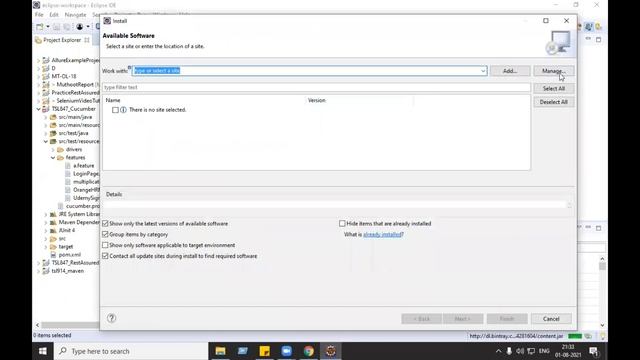This screenshot has height=360, width=640.
Task: Click the Project Explorer view icon
Action: click(x=38, y=40)
